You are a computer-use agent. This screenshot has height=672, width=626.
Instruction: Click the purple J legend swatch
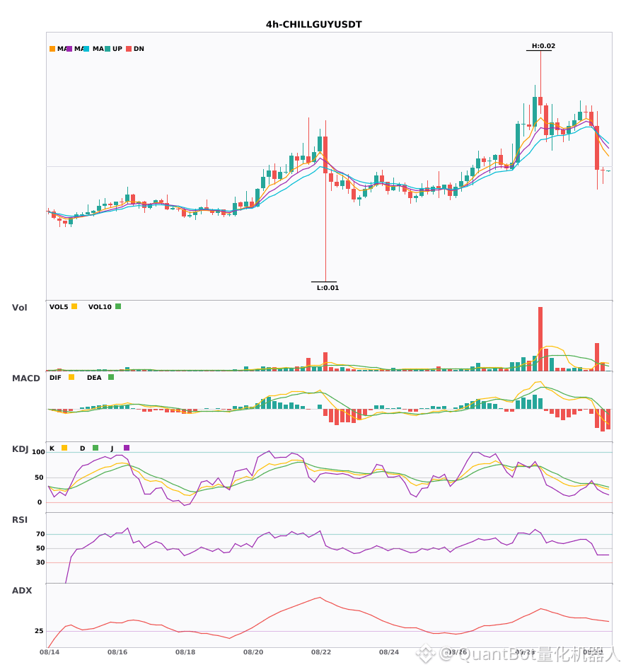tap(127, 448)
